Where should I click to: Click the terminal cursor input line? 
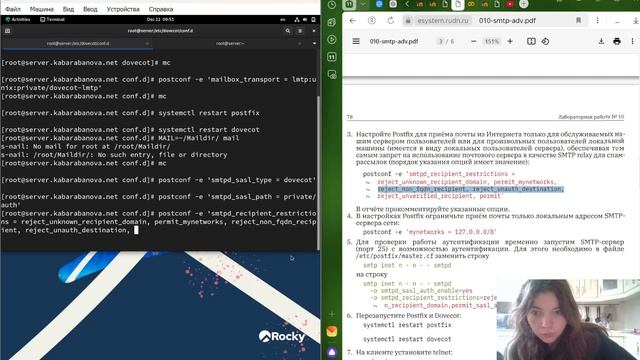[136, 230]
